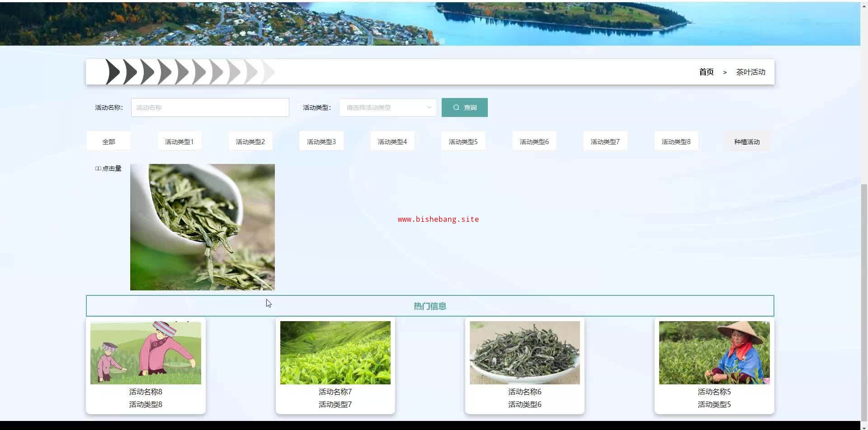Click the magnifier icon in 查询 button
The image size is (868, 430).
(x=456, y=107)
